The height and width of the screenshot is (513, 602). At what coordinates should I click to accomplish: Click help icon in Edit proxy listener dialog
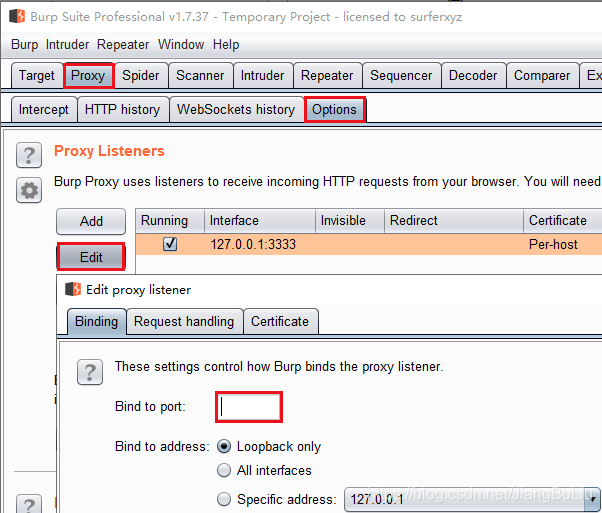point(90,372)
